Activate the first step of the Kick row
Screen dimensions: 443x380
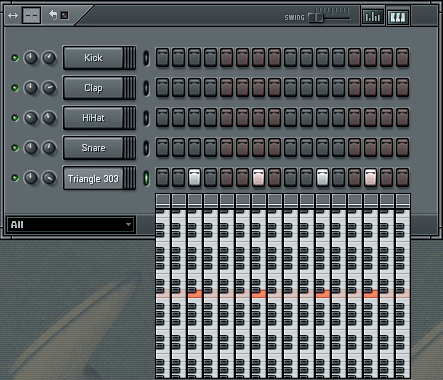click(x=162, y=58)
